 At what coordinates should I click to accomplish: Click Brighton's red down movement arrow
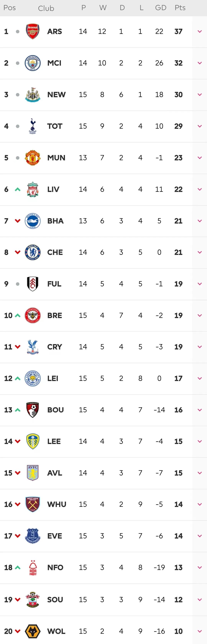click(17, 221)
